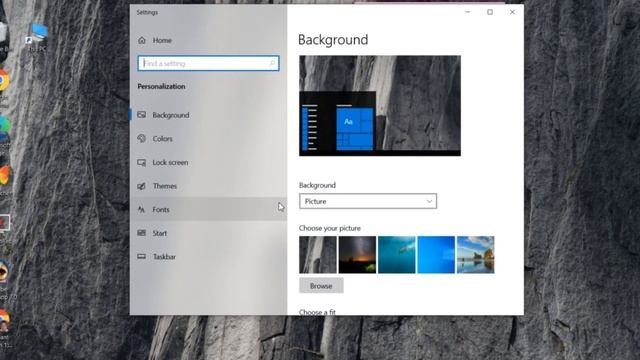Minimize the Settings window
This screenshot has height=360, width=640.
[468, 12]
